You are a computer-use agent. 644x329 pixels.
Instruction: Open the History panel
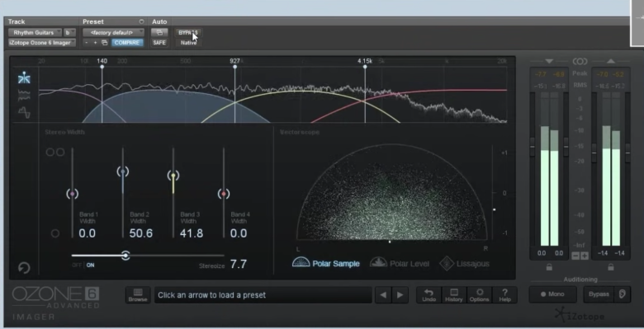[x=454, y=295]
